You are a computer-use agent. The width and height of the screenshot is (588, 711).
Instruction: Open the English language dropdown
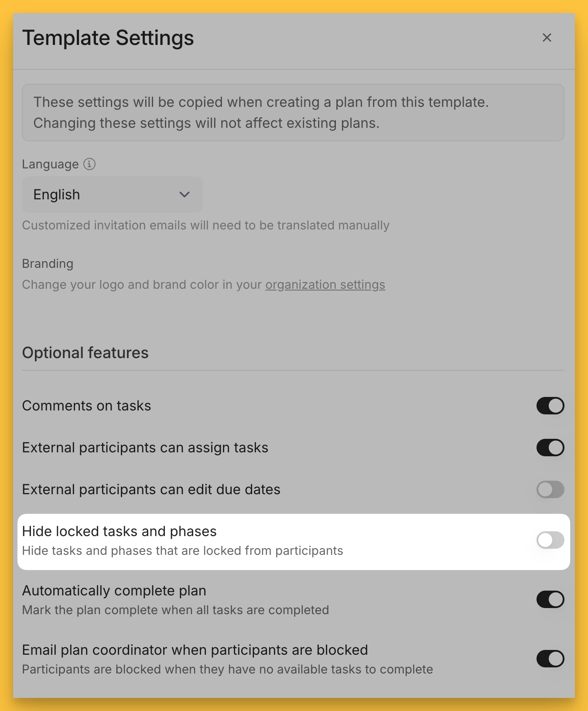pos(112,195)
